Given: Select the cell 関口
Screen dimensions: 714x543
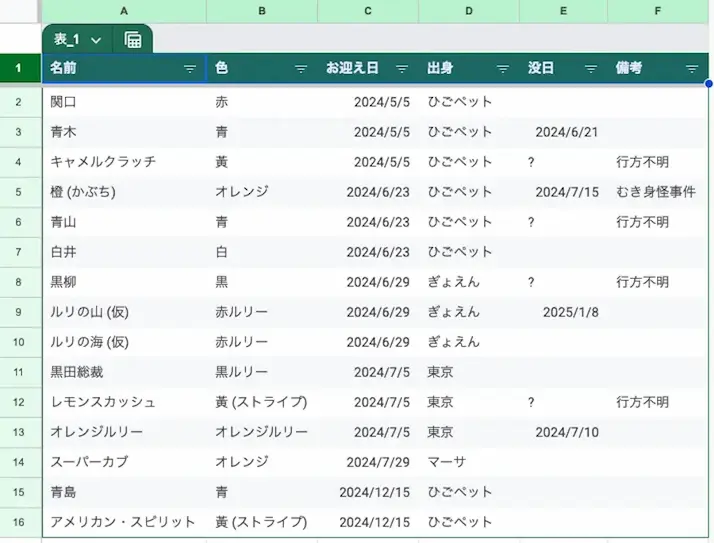Looking at the screenshot, I should [124, 102].
